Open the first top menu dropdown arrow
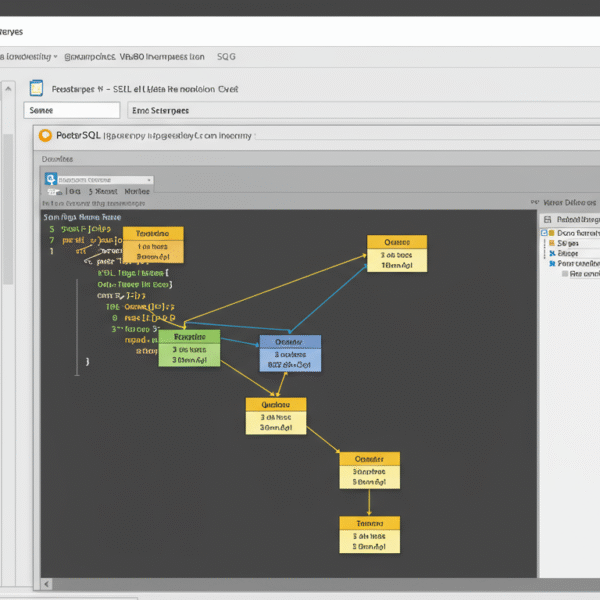 click(x=55, y=57)
